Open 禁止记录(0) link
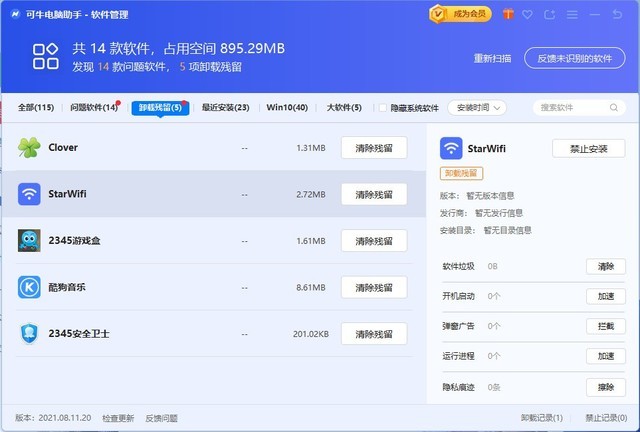This screenshot has width=640, height=432. (x=606, y=418)
